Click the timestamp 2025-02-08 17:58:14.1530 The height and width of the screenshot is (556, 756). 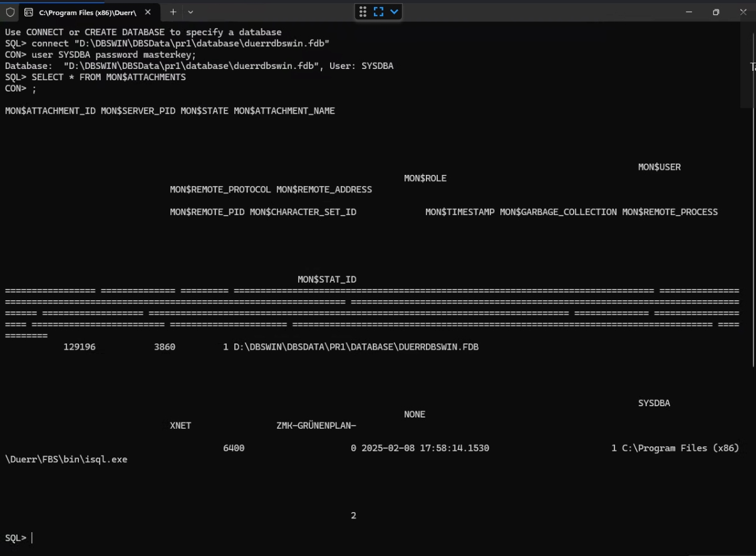click(425, 448)
